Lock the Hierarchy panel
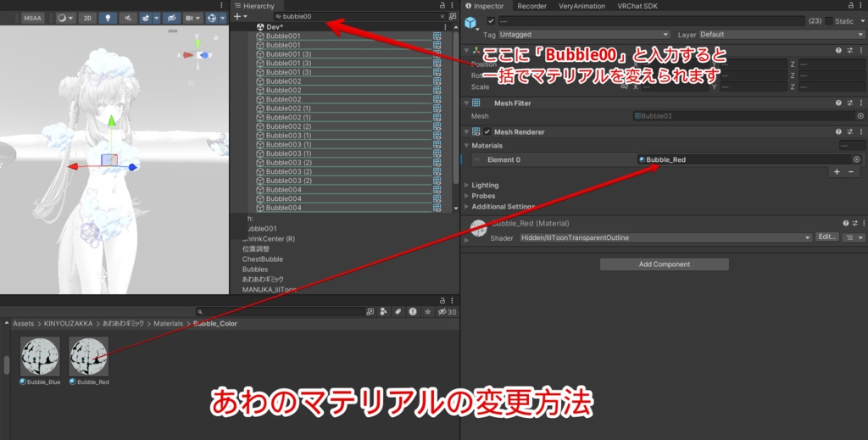 coord(442,5)
